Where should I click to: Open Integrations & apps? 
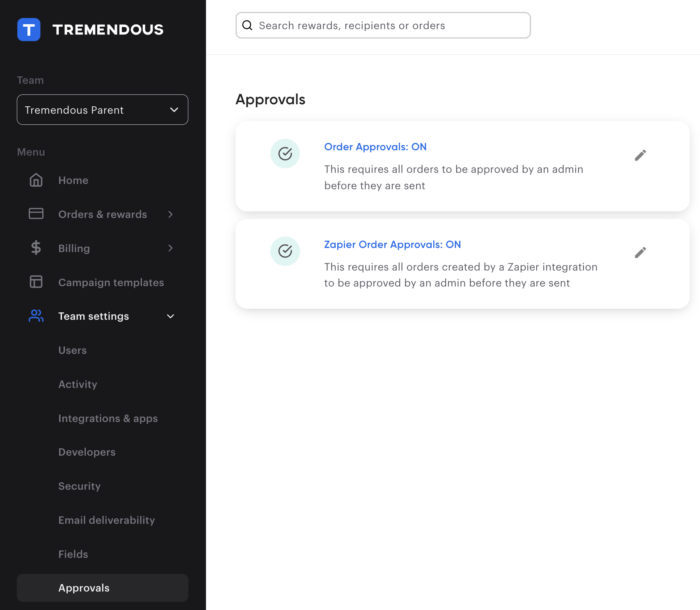tap(108, 418)
